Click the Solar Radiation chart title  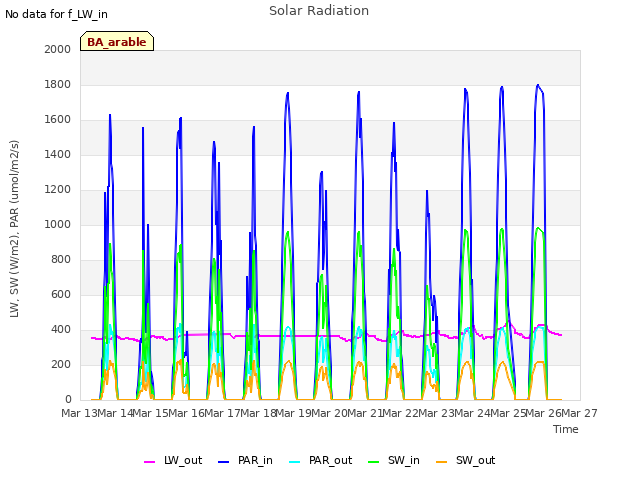[319, 11]
